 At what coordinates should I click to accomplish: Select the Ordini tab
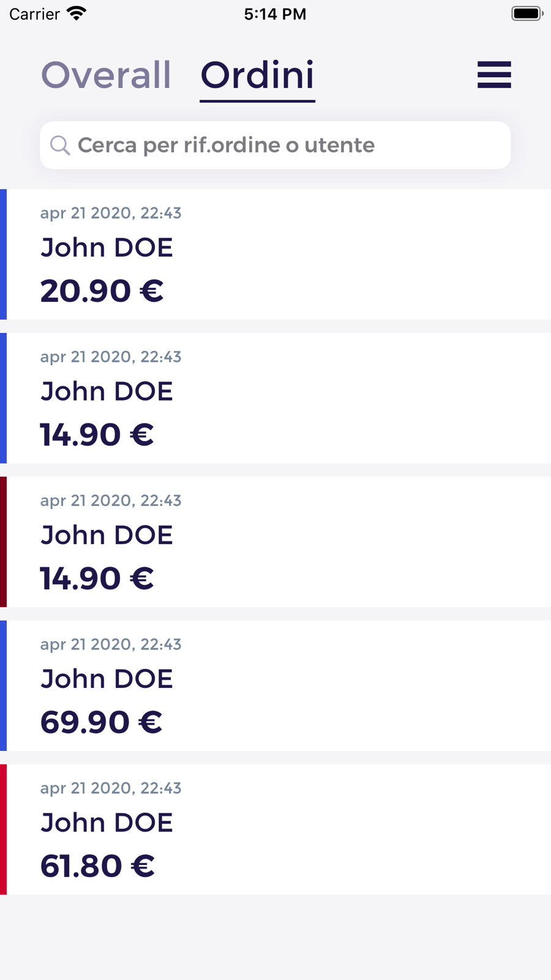[x=257, y=75]
